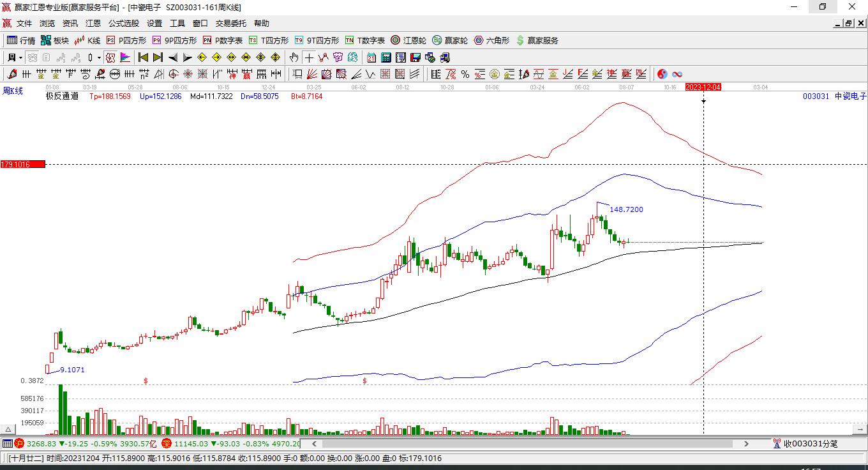Click the 179.1016 price axis label
Screen dimensions: 868x470
22,165
